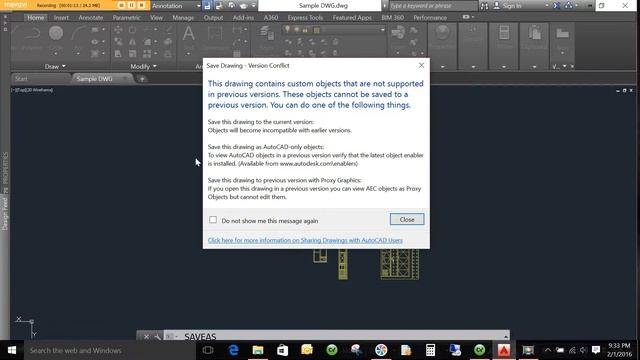Select the Circle draw tool
Screen dimensions: 640x360
56,33
